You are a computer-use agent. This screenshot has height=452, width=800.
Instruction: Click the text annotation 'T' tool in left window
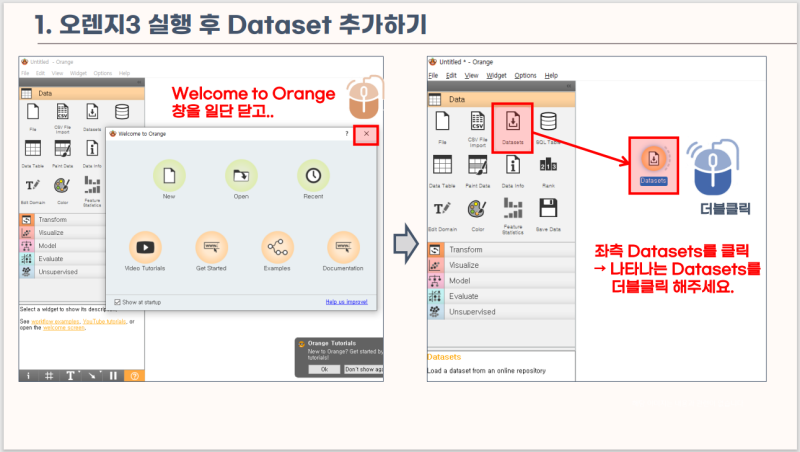[x=70, y=376]
